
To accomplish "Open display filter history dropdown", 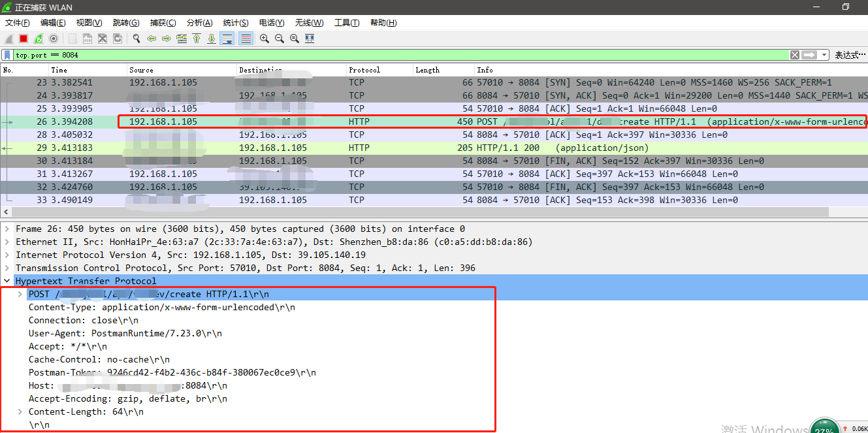I will (824, 56).
